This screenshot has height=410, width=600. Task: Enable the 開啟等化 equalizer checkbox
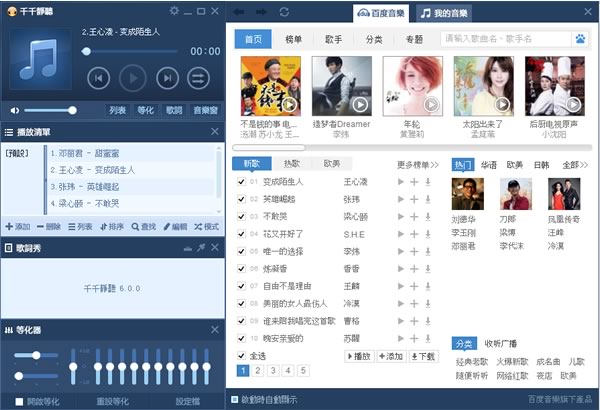point(21,401)
